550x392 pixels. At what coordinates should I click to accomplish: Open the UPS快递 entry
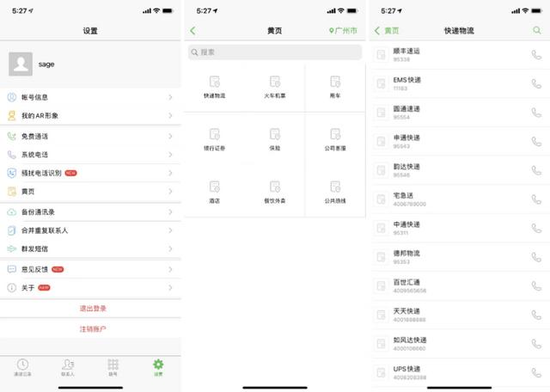pos(460,373)
